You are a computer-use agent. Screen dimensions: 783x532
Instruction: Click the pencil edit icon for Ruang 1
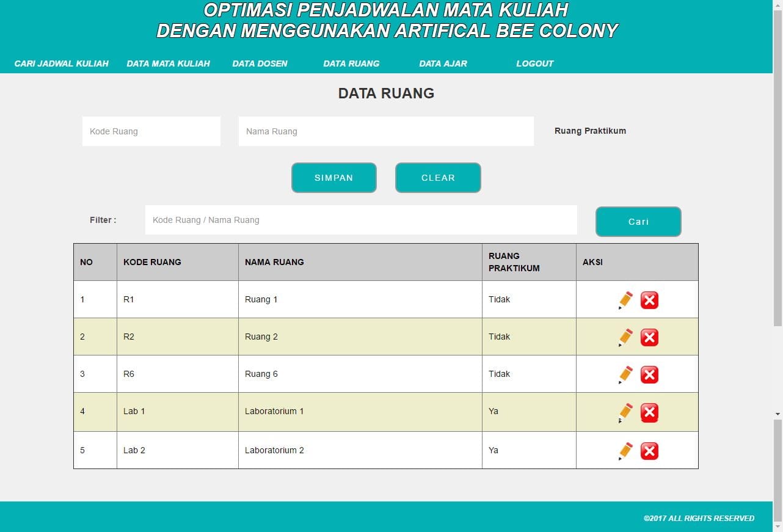pos(625,300)
